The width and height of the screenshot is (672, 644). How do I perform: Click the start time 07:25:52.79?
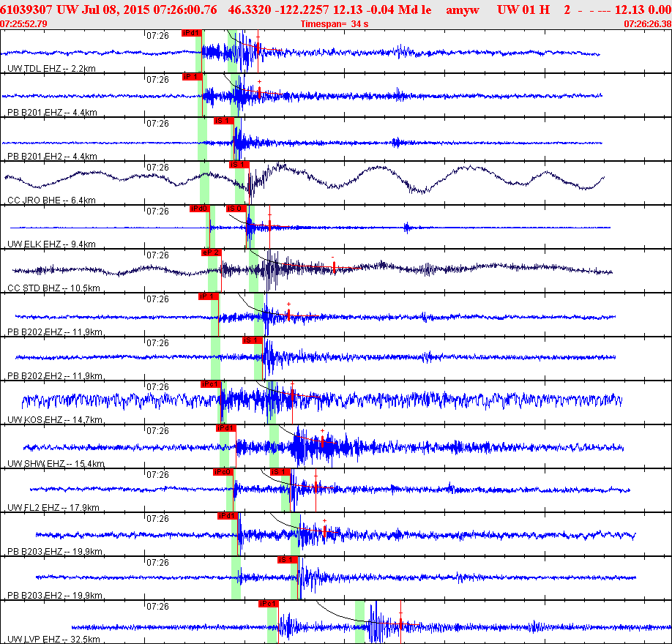[23, 24]
